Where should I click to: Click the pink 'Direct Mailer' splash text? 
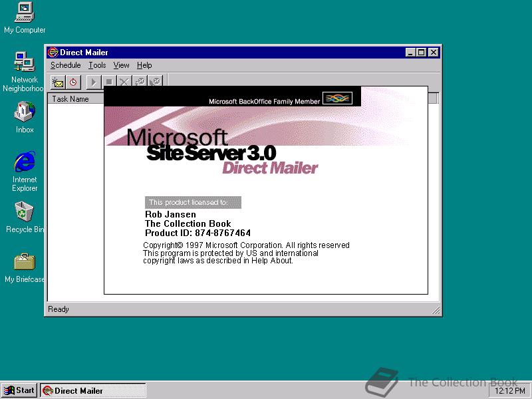[270, 168]
